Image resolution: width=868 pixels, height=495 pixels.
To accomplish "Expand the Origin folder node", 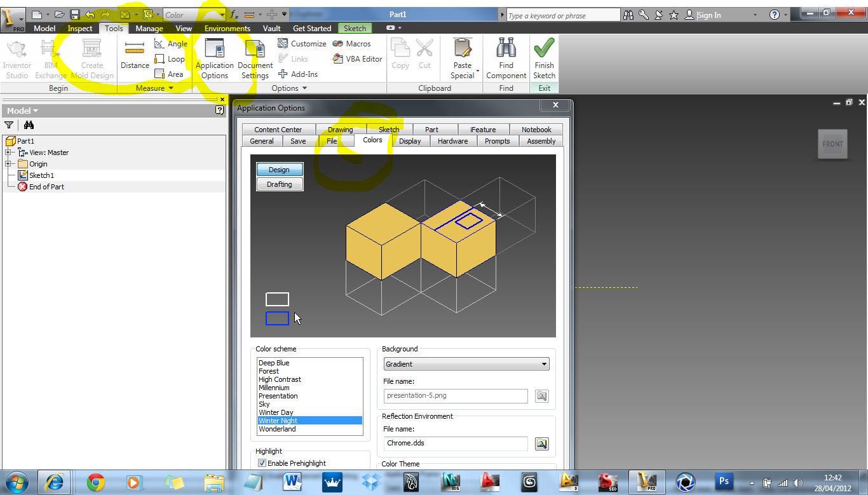I will click(8, 164).
